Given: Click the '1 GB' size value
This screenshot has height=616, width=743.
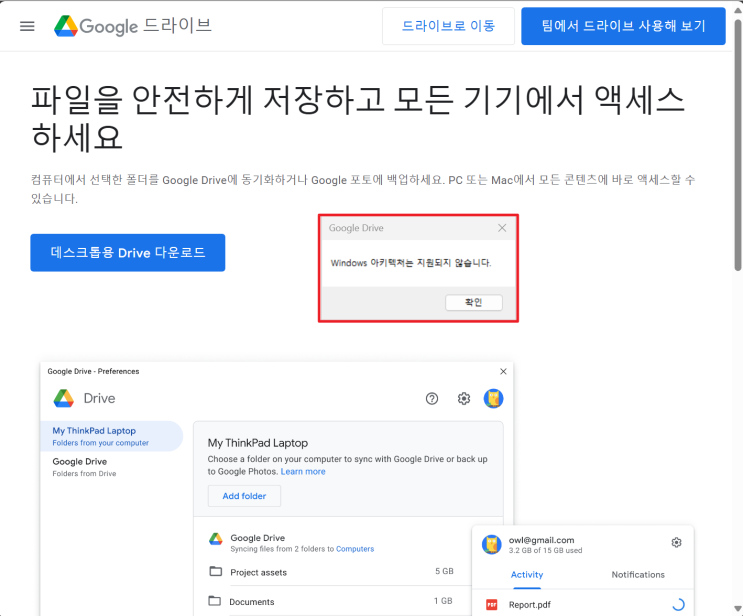Looking at the screenshot, I should pyautogui.click(x=443, y=601).
